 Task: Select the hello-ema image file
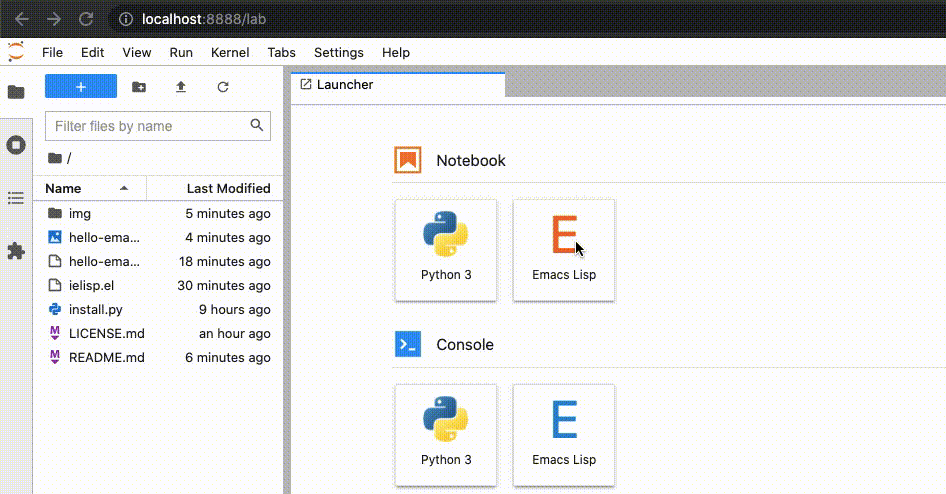point(158,238)
